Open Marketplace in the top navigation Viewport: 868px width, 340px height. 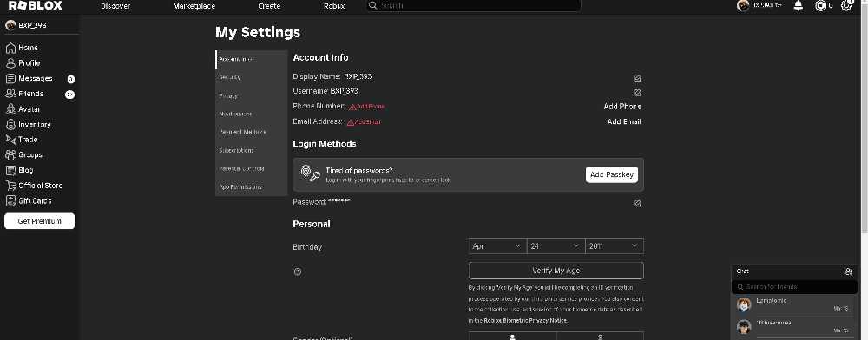tap(194, 6)
